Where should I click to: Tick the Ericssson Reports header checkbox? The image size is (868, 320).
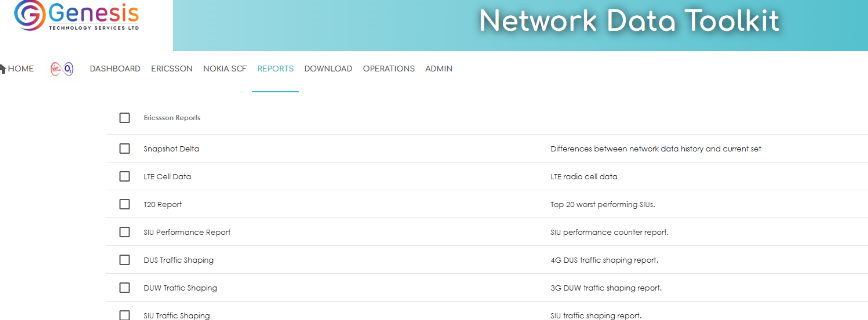(x=124, y=118)
